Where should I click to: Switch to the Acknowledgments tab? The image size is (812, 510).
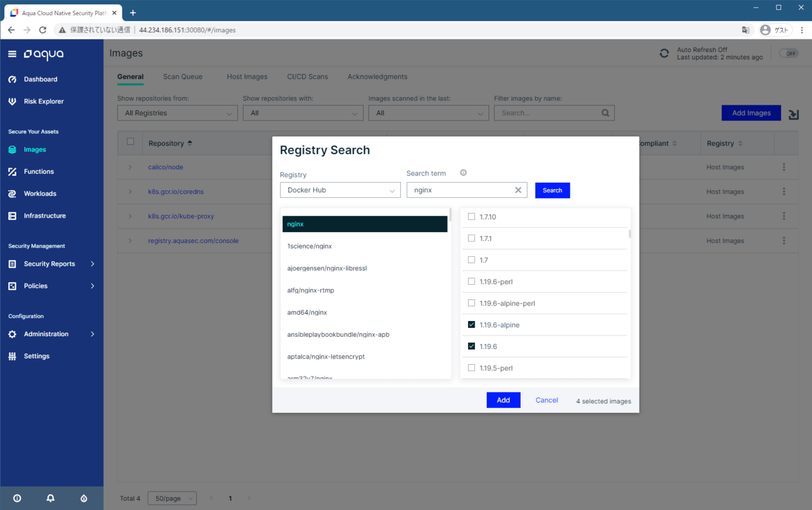point(377,77)
